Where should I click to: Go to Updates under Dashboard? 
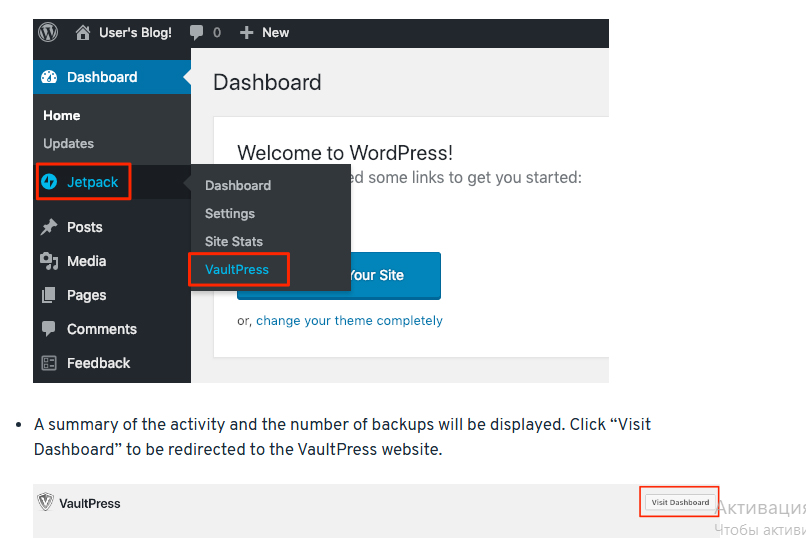click(x=68, y=143)
